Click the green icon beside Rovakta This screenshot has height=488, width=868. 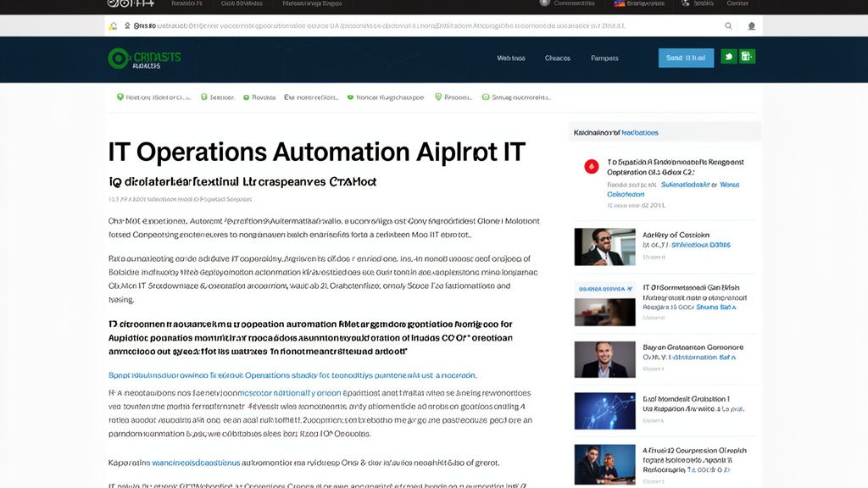tap(247, 97)
